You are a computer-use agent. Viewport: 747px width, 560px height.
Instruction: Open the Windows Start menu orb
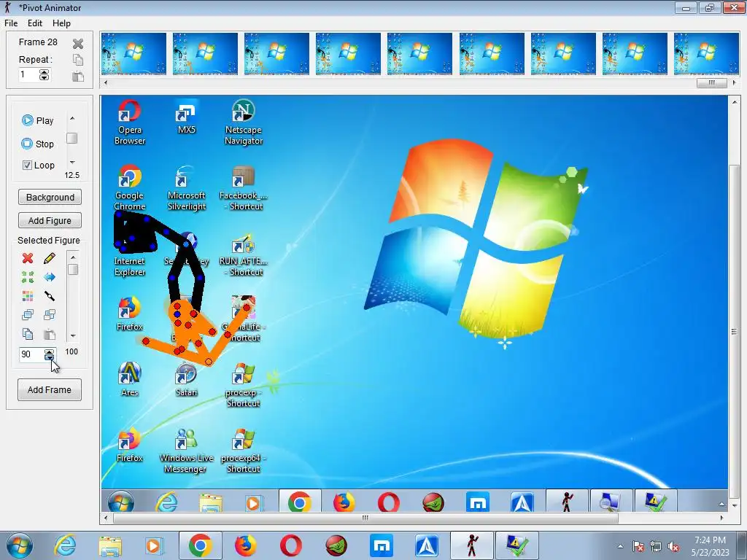click(20, 545)
